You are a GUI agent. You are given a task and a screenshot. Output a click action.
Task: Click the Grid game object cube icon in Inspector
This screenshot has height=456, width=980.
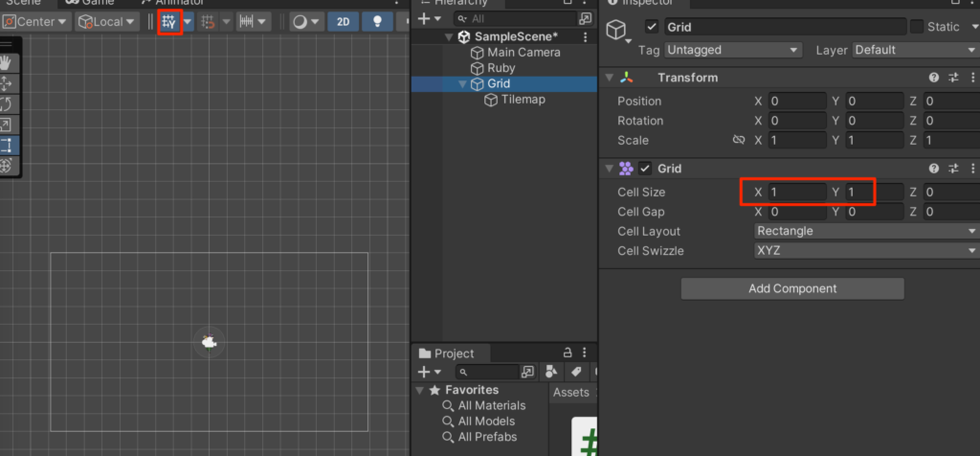[x=617, y=29]
